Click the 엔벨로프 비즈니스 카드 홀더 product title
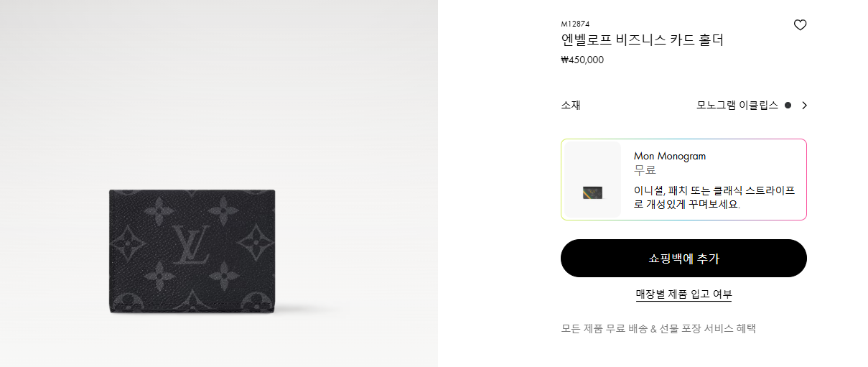868x367 pixels. [x=642, y=40]
